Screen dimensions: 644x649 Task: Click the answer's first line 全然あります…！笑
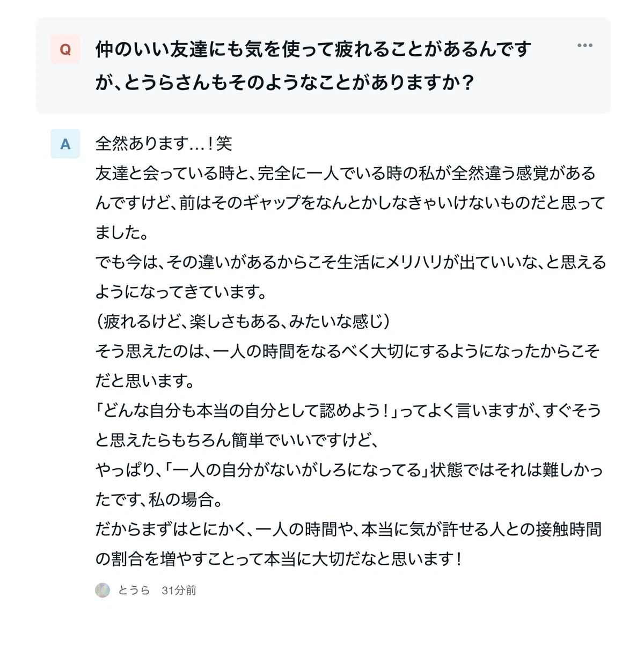pos(164,143)
